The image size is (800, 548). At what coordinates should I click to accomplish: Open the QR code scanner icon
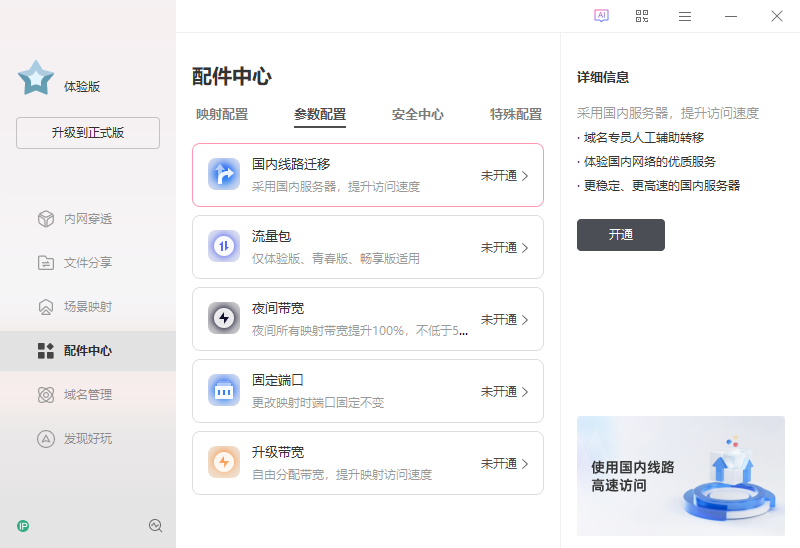click(642, 16)
